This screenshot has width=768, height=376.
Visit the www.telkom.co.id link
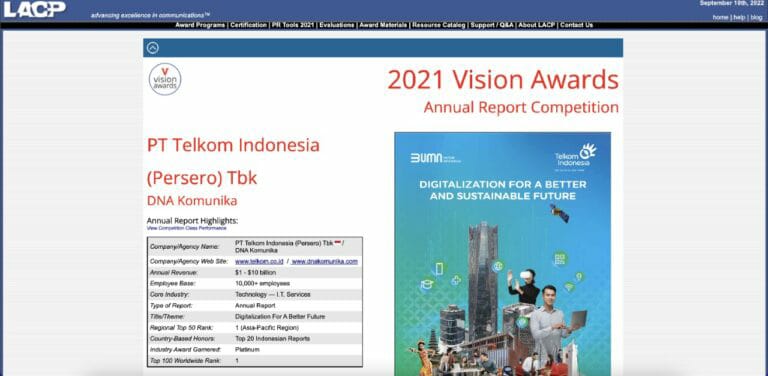(x=259, y=261)
